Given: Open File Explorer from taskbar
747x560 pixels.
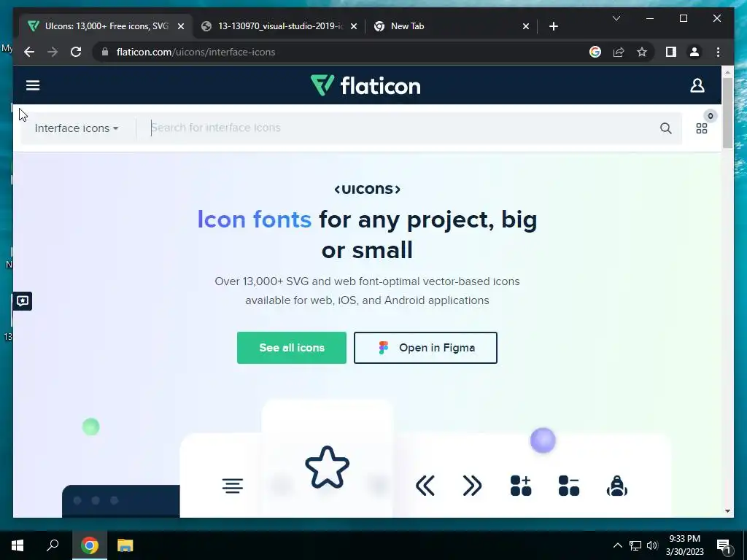Looking at the screenshot, I should click(125, 545).
